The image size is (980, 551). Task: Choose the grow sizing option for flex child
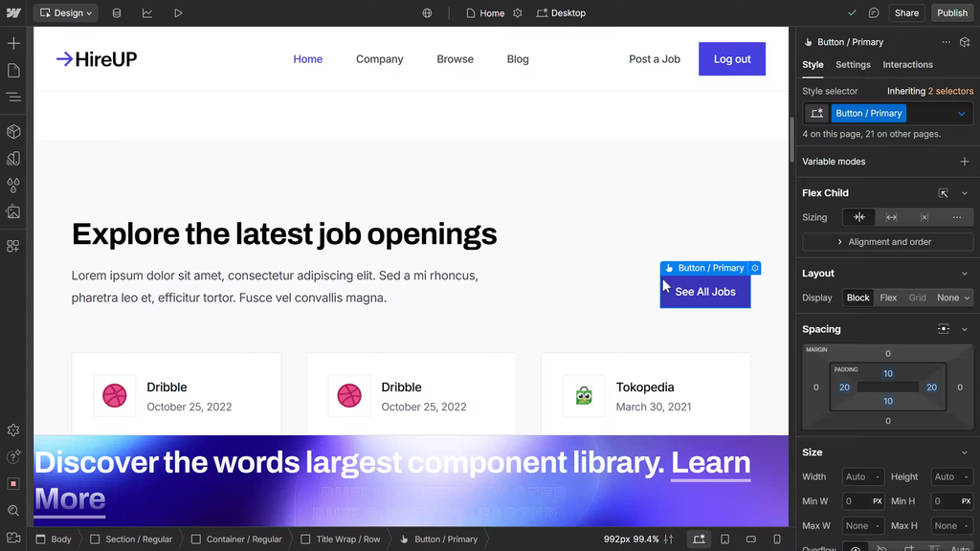(x=891, y=217)
